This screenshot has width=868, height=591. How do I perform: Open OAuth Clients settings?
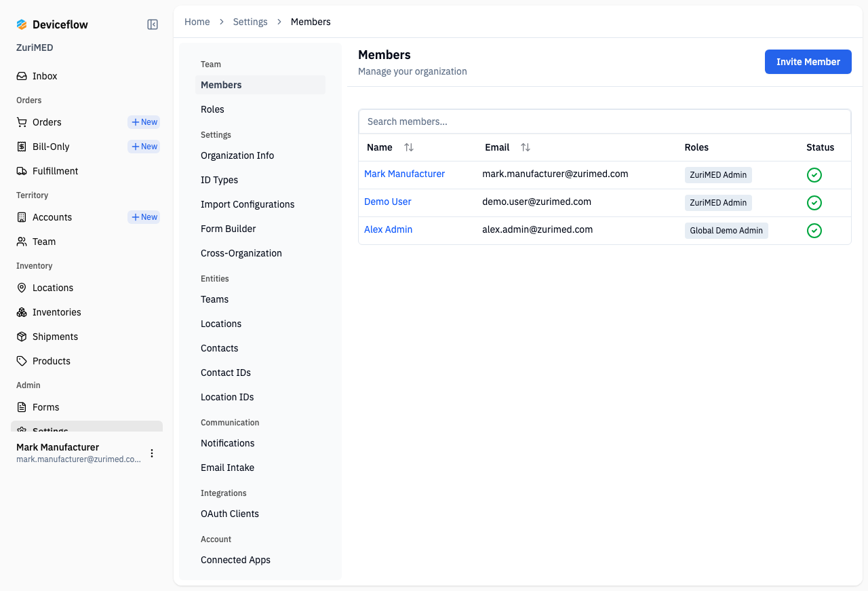260,514
